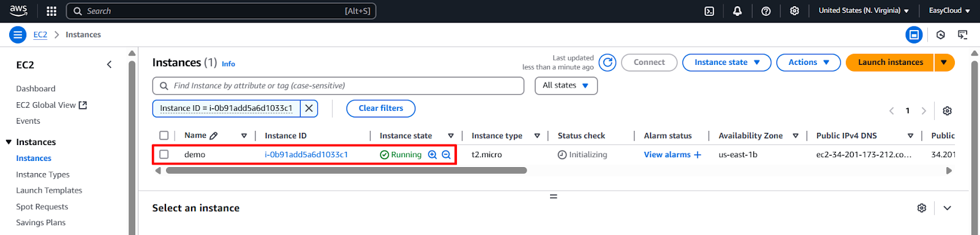980x235 pixels.
Task: Click plus icon next to View alarms
Action: pos(697,155)
